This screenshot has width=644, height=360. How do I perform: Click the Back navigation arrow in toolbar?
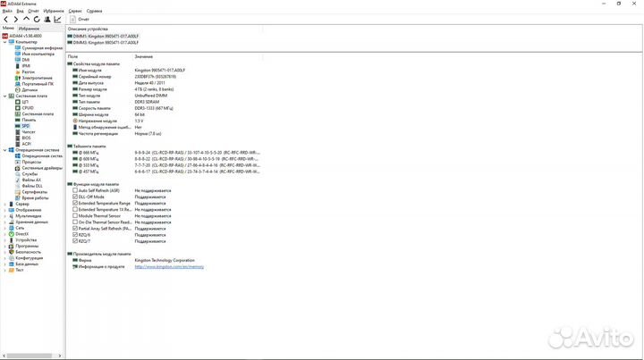click(6, 19)
